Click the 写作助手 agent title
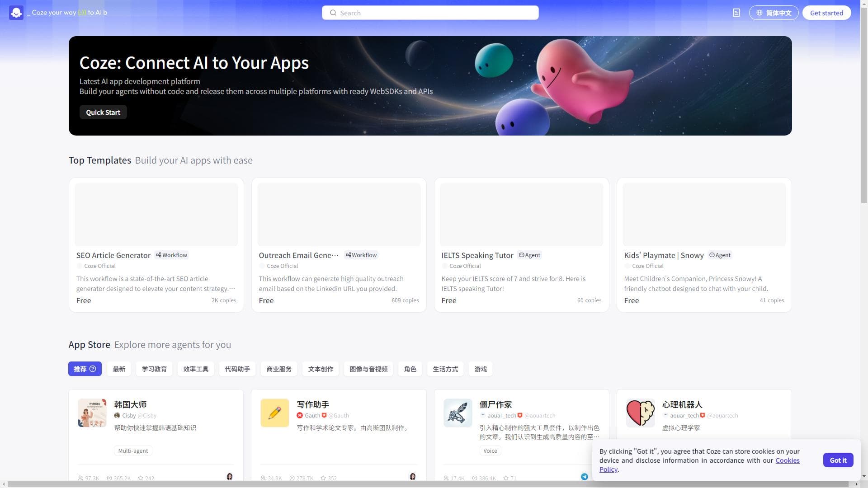Image resolution: width=868 pixels, height=488 pixels. tap(313, 404)
